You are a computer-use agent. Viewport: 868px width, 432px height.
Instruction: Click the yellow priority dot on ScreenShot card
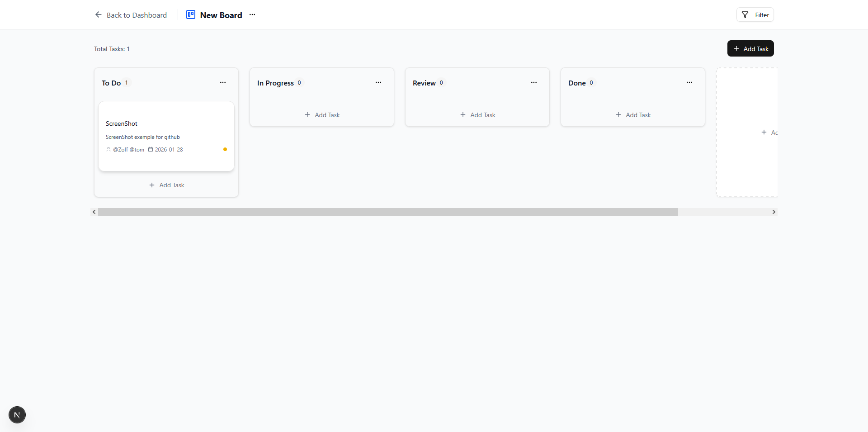(x=225, y=149)
